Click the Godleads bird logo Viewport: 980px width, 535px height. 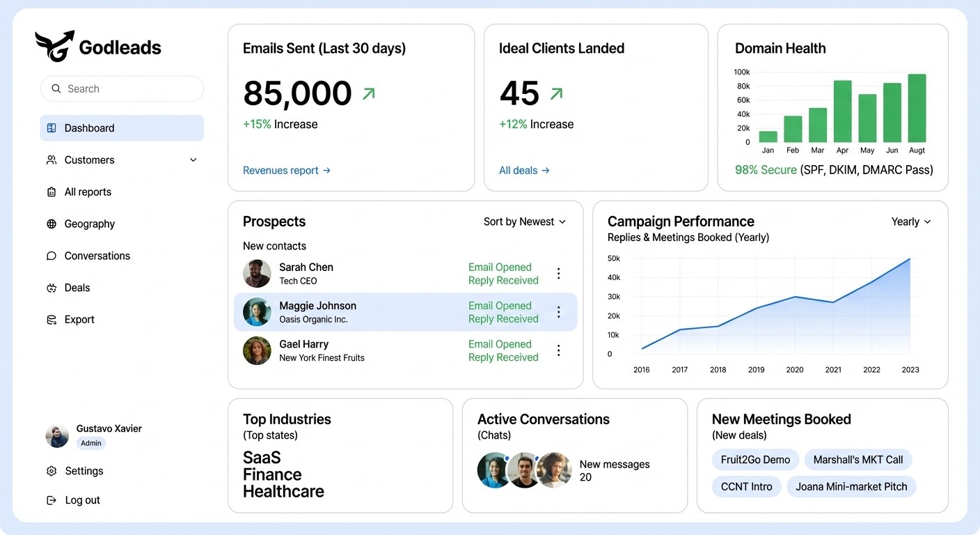tap(54, 45)
